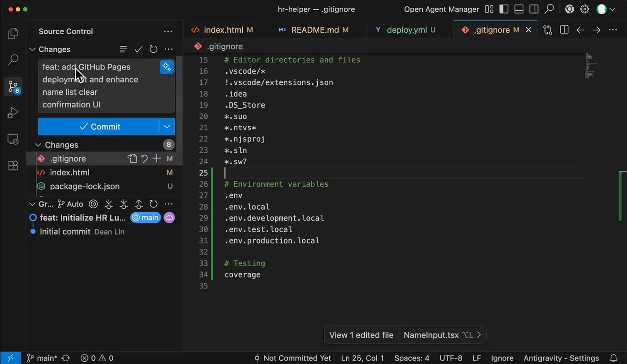Generate commit message with the sparkle icon
Screen dimensions: 627x364
click(167, 67)
